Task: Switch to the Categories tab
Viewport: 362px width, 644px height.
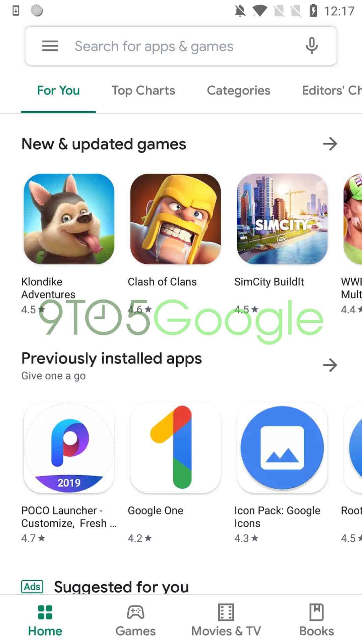Action: click(x=239, y=91)
